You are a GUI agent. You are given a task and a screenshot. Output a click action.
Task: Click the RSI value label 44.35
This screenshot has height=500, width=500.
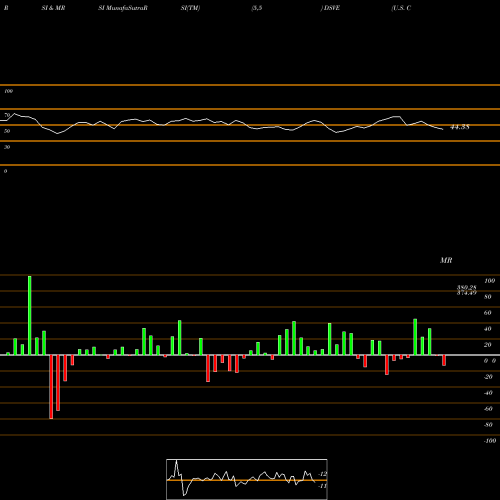pos(460,127)
